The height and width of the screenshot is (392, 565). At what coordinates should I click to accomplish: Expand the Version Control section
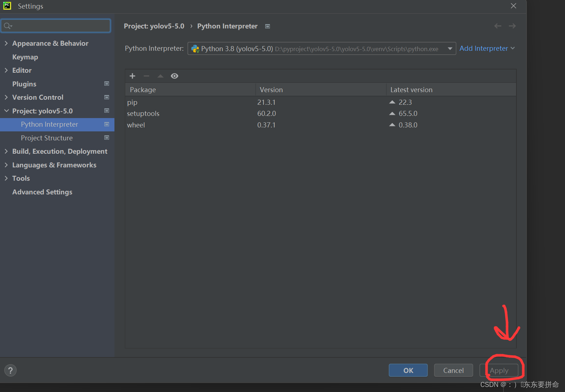(6, 97)
